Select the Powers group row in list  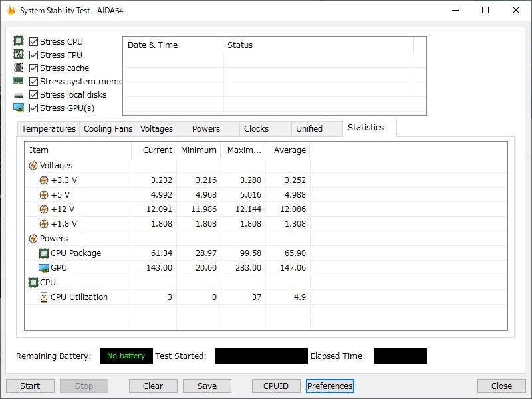pos(53,239)
